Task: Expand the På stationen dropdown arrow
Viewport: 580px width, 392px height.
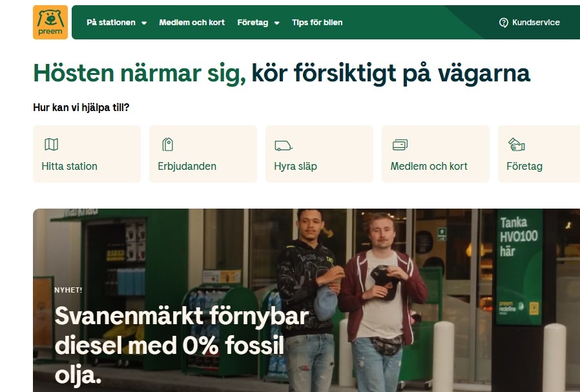Action: pos(144,23)
